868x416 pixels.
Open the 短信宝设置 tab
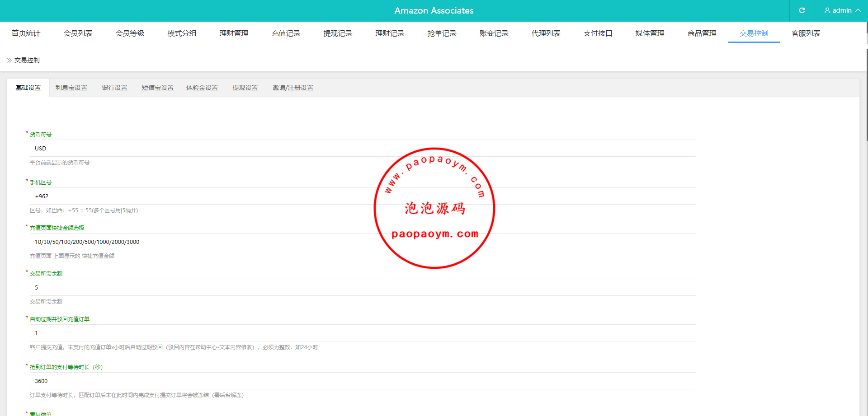(157, 88)
